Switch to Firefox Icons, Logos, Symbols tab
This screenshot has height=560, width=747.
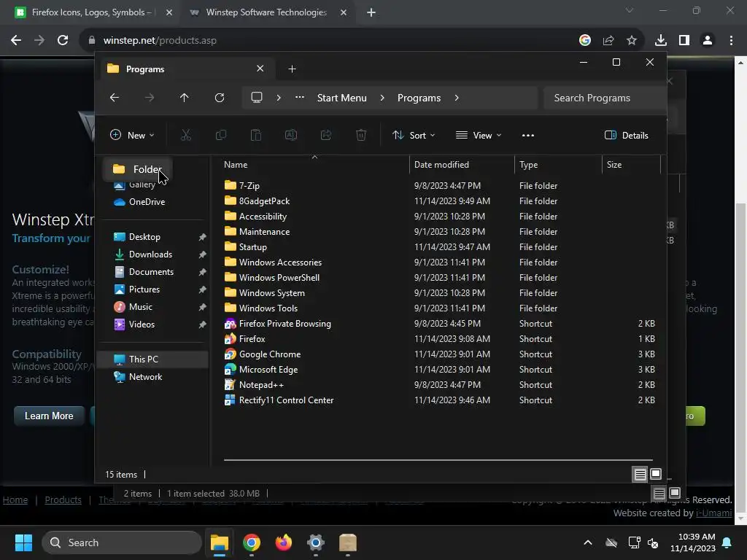[90, 12]
